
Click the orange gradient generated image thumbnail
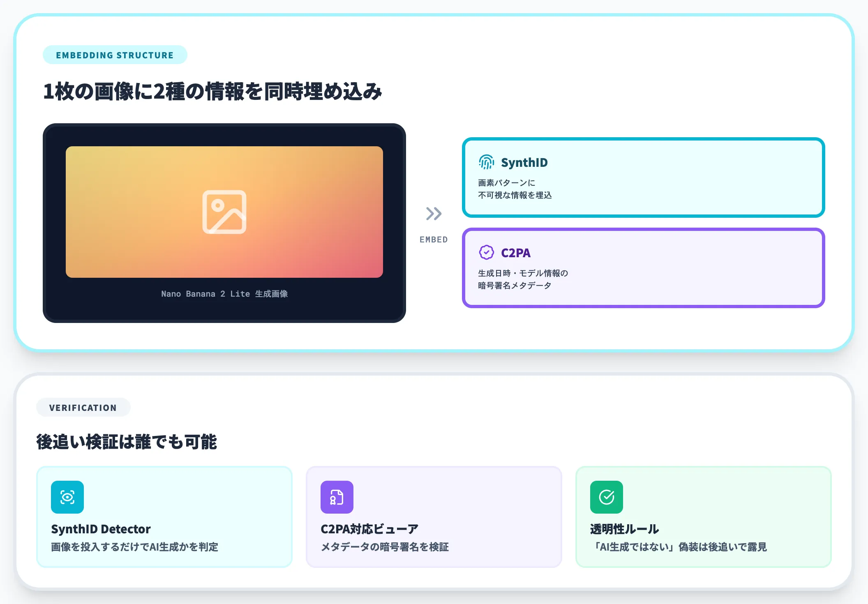pos(224,212)
